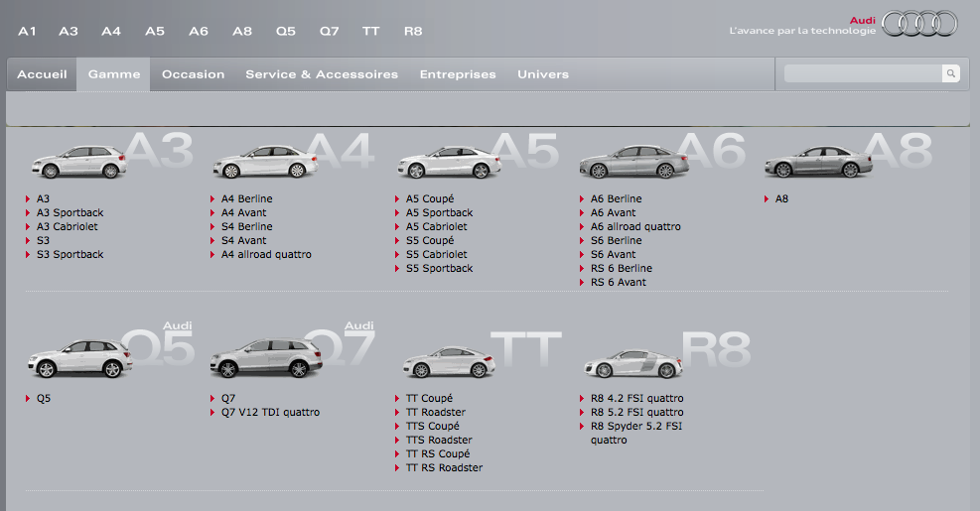This screenshot has width=980, height=511.
Task: Click the A3 car thumbnail
Action: click(78, 162)
